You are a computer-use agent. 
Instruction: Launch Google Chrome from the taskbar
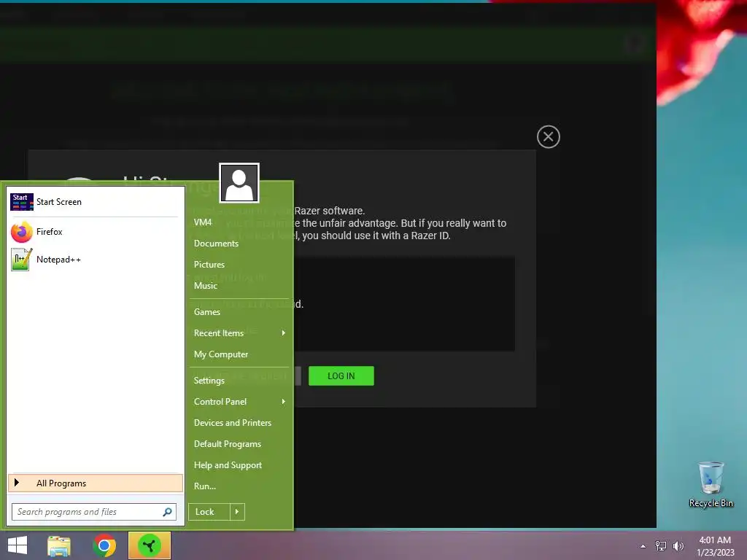point(104,545)
